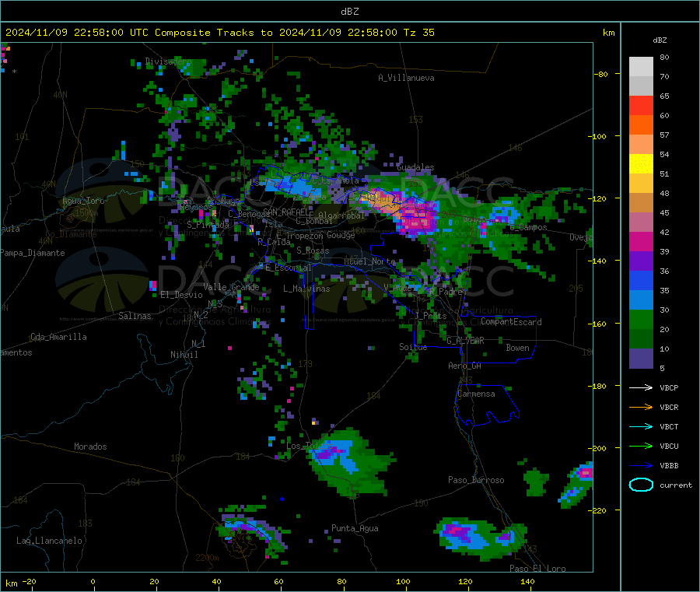This screenshot has width=700, height=592.
Task: Click the 'Goudge' place label
Action: click(x=341, y=235)
